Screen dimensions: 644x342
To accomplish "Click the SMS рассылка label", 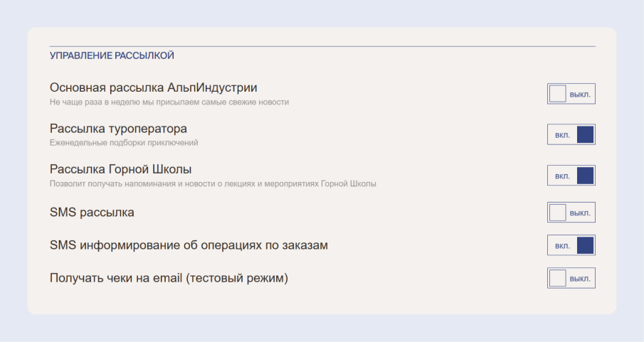I will click(x=92, y=213).
